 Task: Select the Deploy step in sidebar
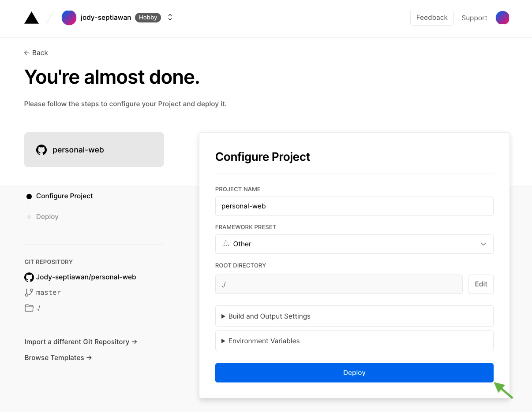(47, 217)
